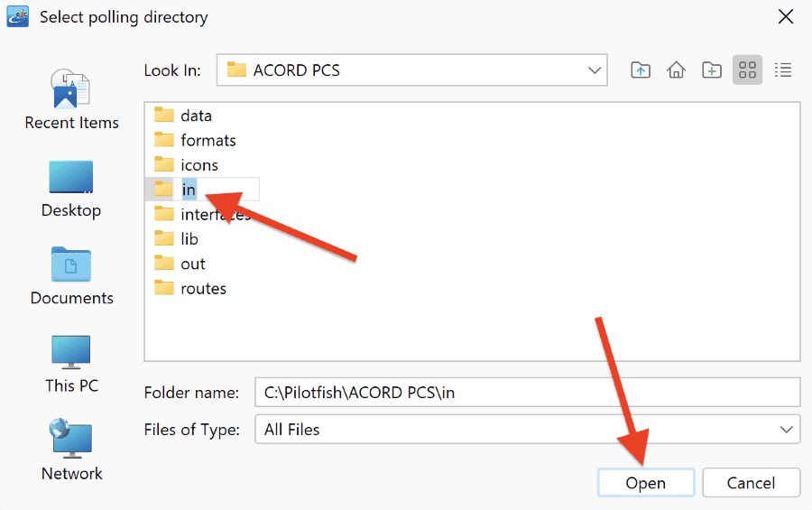The height and width of the screenshot is (510, 812).
Task: Open Recent Items shortcut
Action: pos(71,99)
